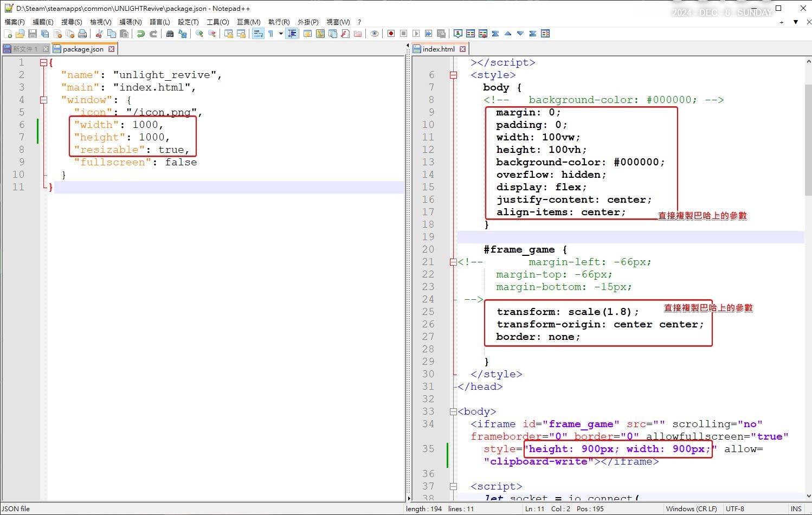The height and width of the screenshot is (515, 812).
Task: Click "length : 194" in the status bar
Action: [x=423, y=508]
